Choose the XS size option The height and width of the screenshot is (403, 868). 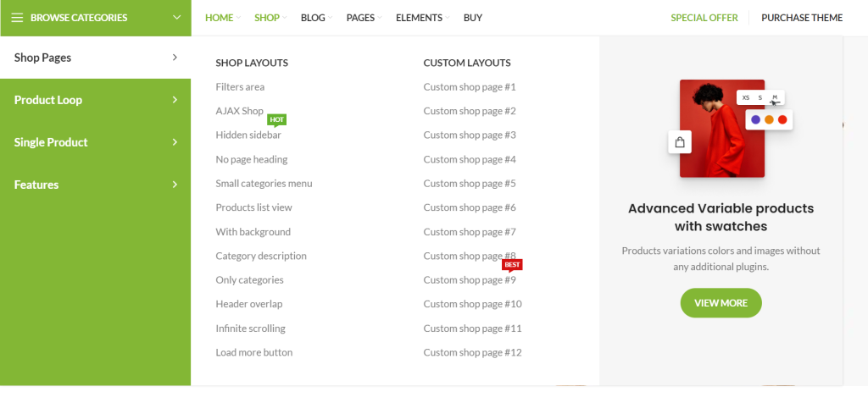coord(746,97)
